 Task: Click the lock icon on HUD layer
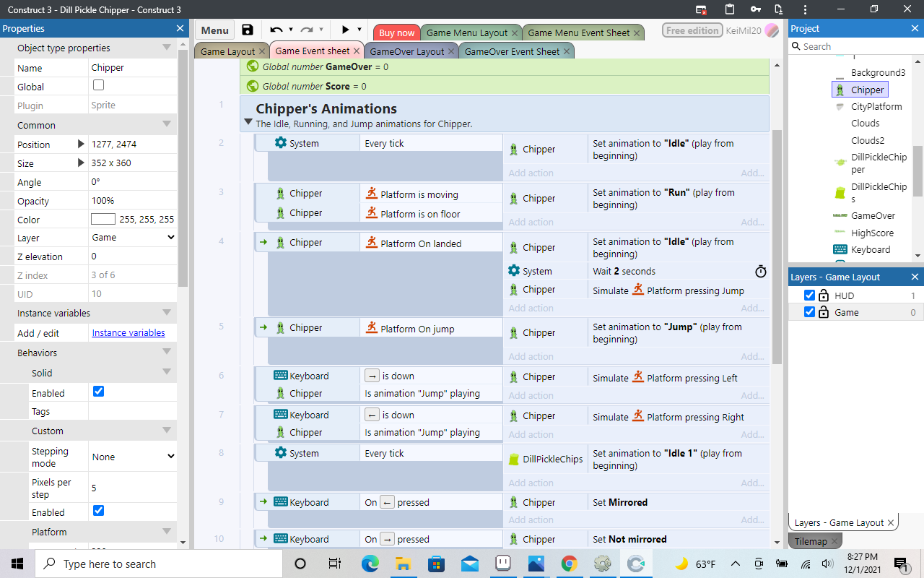tap(824, 296)
